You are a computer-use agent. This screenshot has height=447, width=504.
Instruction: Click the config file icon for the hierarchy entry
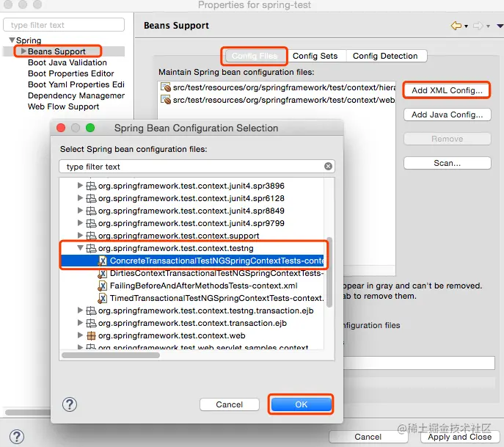click(x=166, y=87)
